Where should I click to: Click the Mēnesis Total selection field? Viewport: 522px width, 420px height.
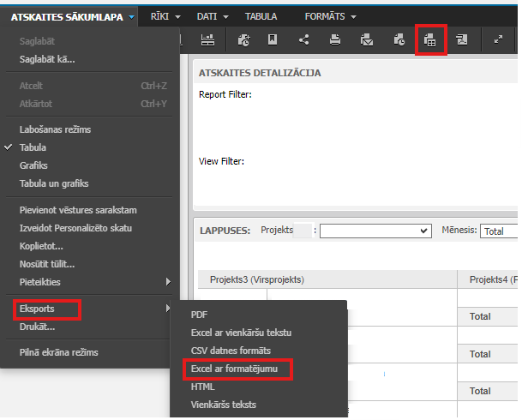(499, 231)
